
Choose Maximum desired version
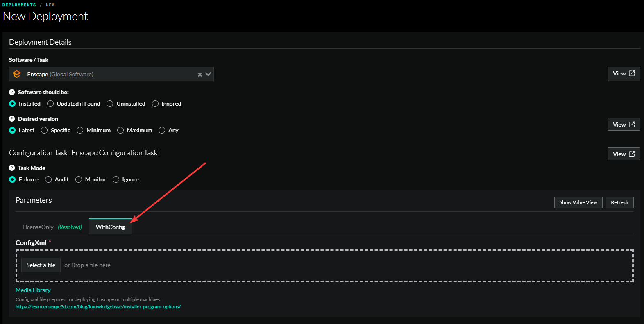pyautogui.click(x=120, y=130)
